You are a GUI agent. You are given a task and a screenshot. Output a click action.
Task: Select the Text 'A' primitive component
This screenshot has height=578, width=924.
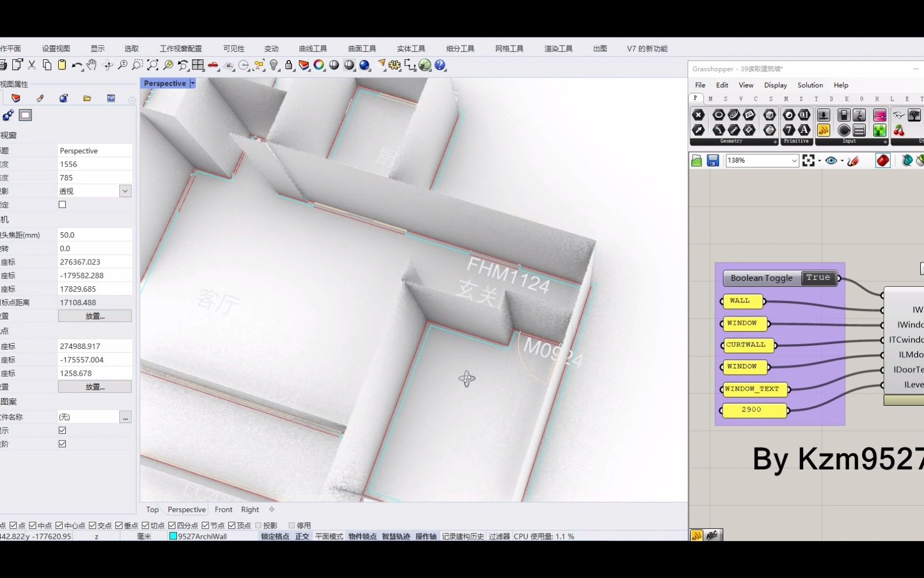coord(804,130)
